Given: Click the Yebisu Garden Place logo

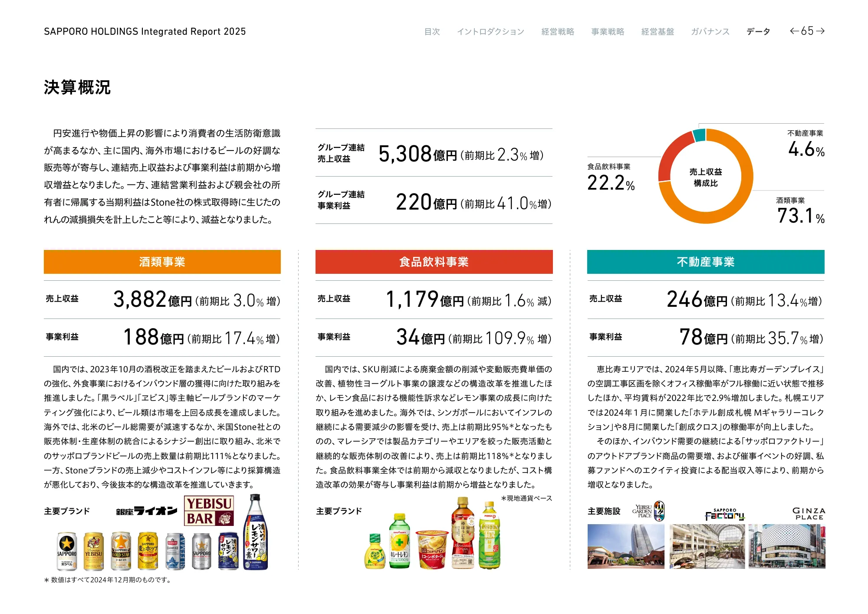Looking at the screenshot, I should click(x=648, y=511).
